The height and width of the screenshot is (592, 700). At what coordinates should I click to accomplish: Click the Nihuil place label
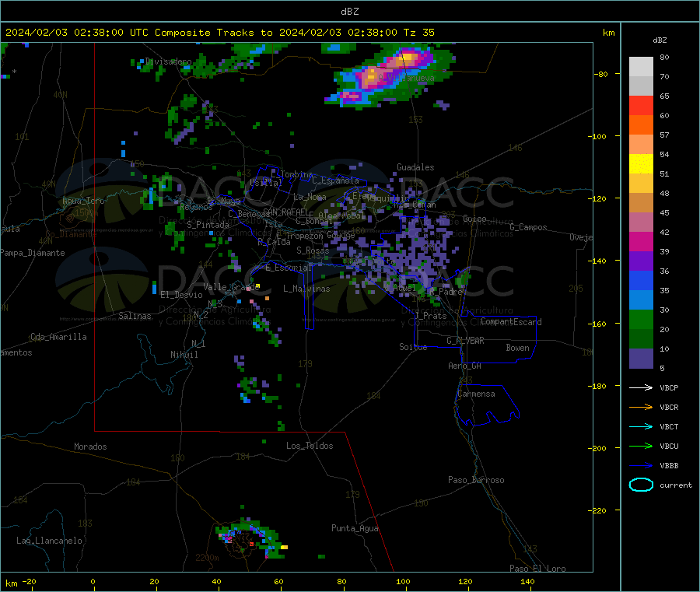point(184,355)
